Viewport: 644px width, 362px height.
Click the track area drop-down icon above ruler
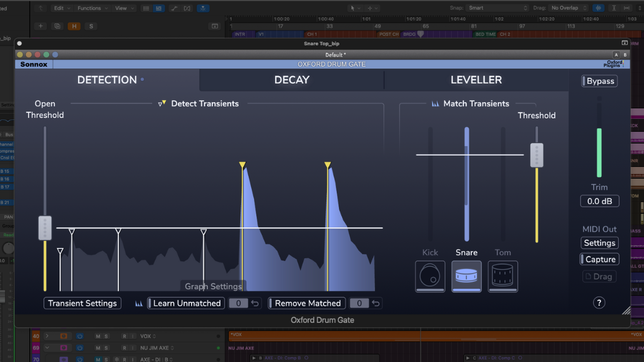click(215, 26)
